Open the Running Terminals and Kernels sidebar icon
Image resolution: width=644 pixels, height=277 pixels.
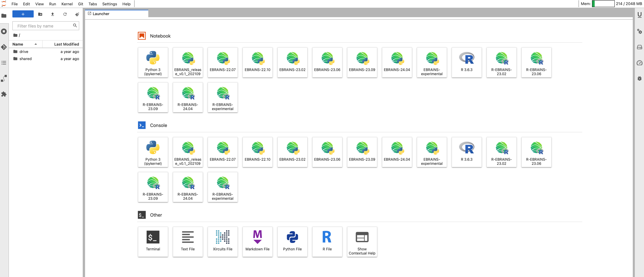(4, 31)
